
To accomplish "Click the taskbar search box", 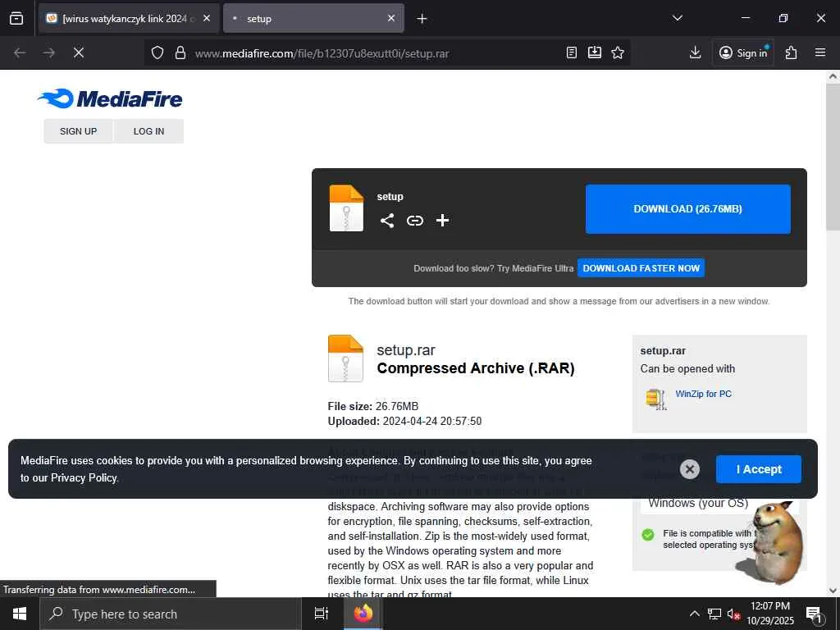I will pyautogui.click(x=171, y=614).
